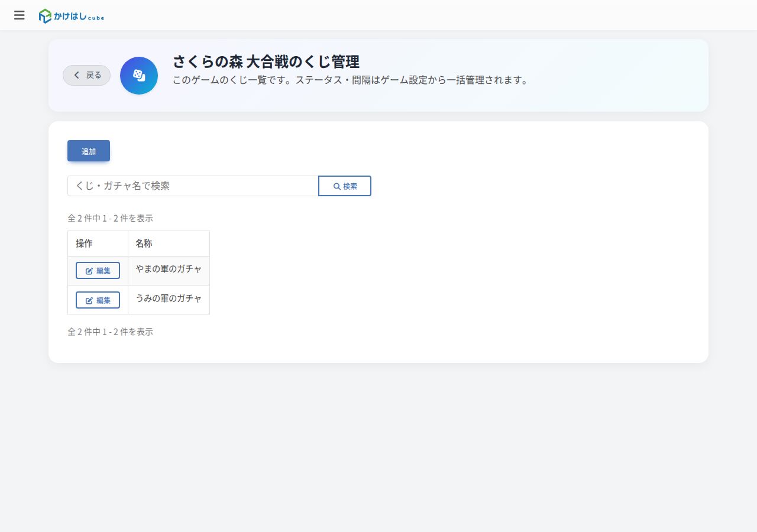
Task: Open the hamburger menu icon
Action: point(20,15)
